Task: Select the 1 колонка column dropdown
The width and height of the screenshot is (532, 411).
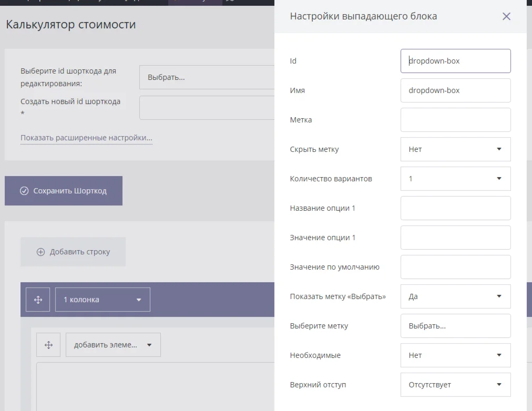Action: 103,300
